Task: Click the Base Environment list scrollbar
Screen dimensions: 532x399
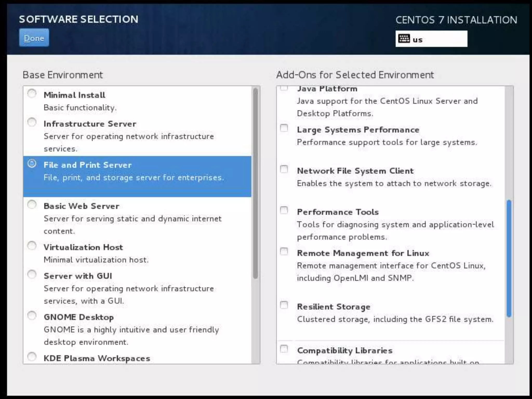Action: coord(256,183)
